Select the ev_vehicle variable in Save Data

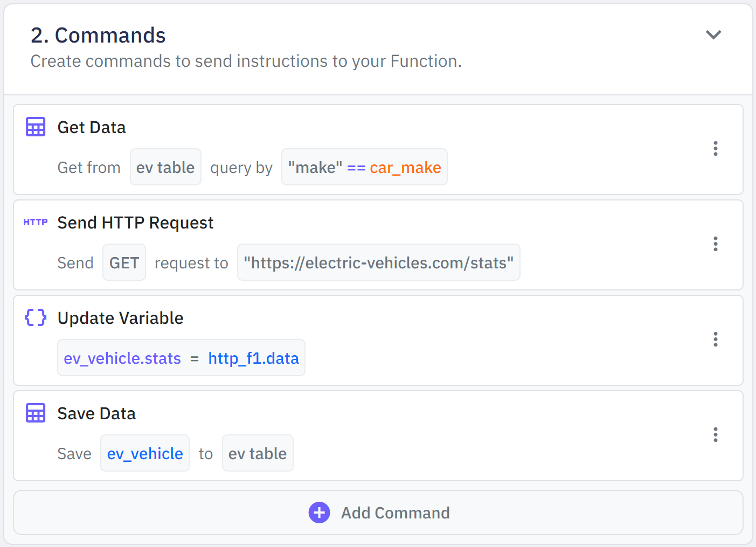(145, 453)
